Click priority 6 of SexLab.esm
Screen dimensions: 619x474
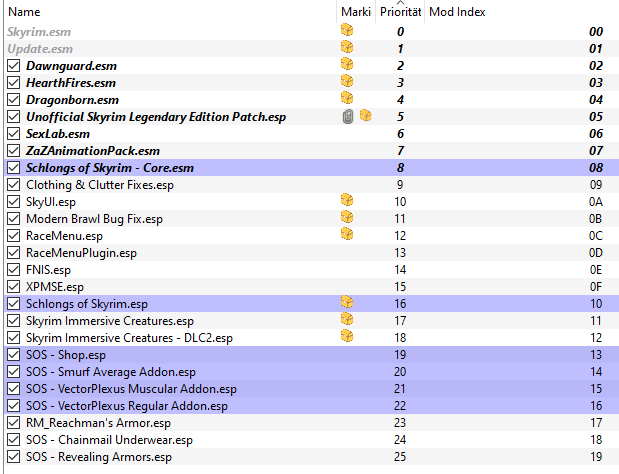(x=400, y=133)
